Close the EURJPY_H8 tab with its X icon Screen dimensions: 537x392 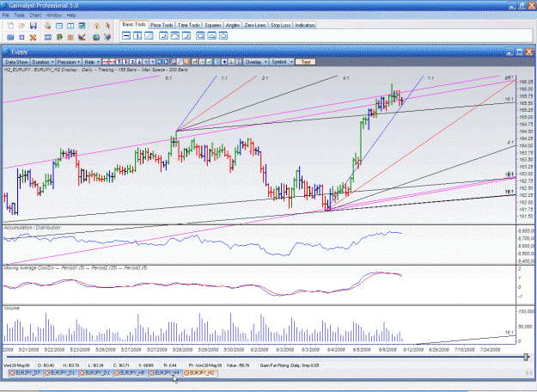117,373
